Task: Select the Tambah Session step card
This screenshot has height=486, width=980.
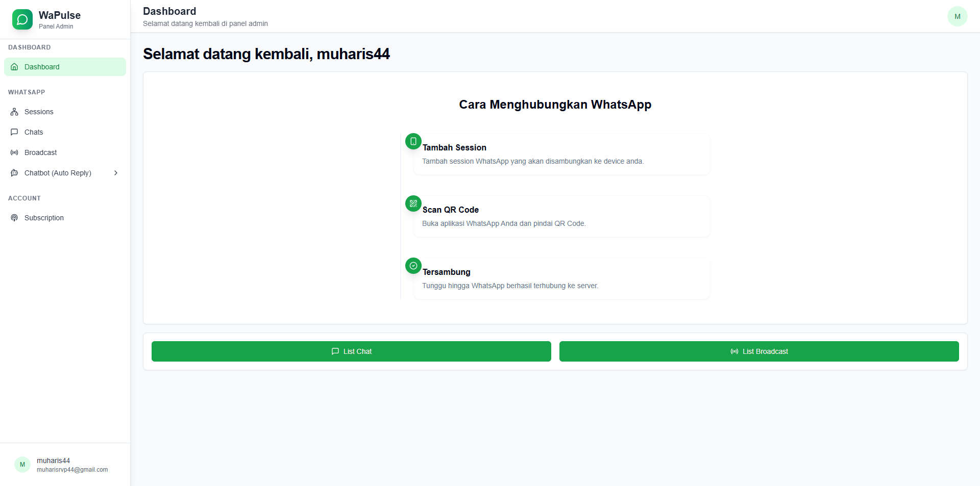Action: tap(561, 155)
